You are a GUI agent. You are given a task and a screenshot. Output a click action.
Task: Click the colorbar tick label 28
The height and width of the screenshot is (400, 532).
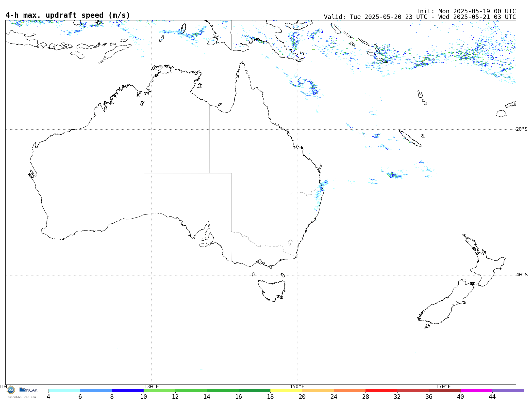(x=366, y=397)
